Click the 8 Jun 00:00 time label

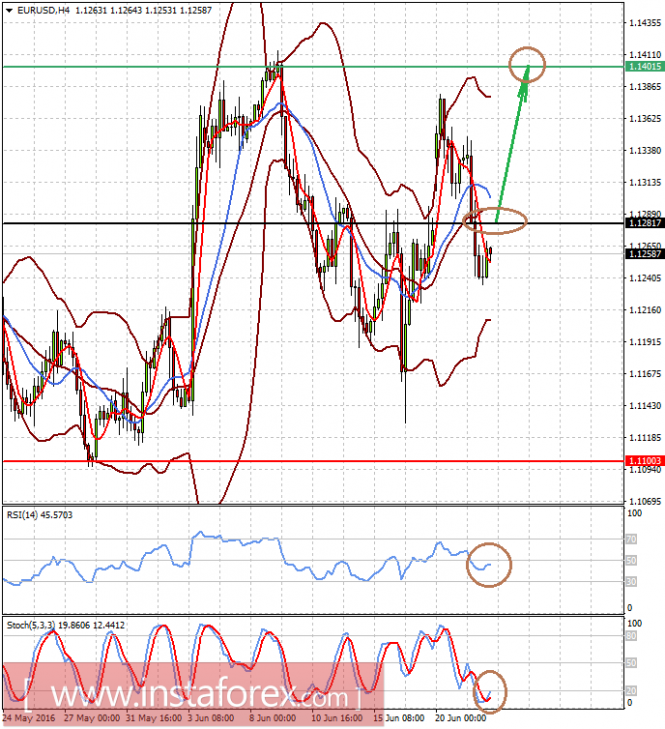tap(273, 718)
